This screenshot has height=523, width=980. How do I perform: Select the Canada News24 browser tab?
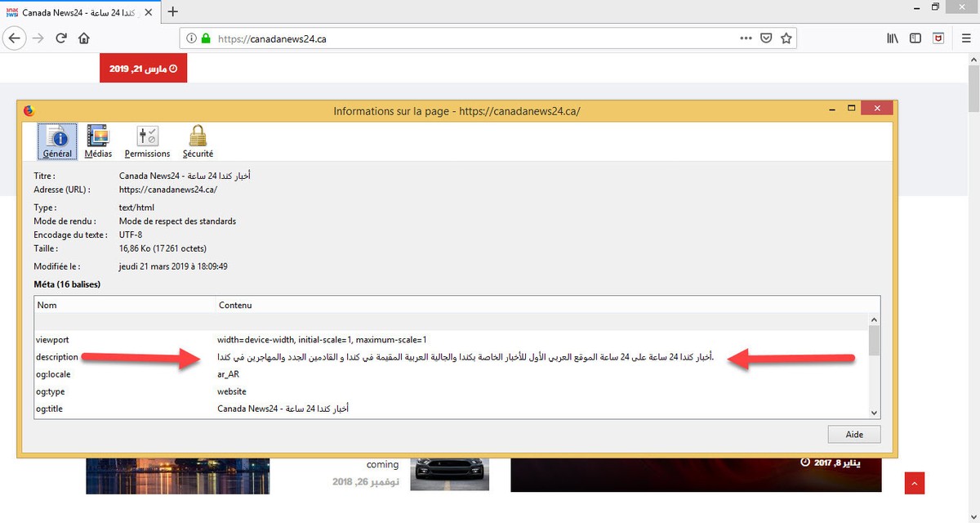pos(80,12)
